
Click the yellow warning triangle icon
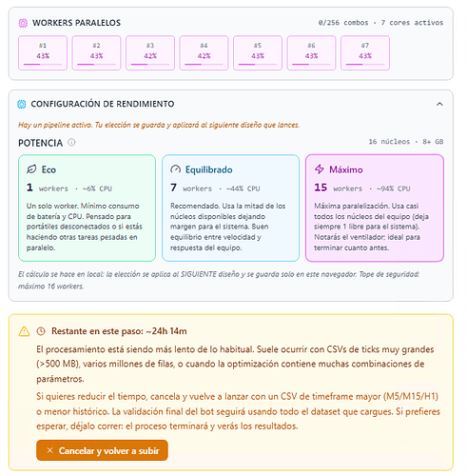(x=24, y=331)
